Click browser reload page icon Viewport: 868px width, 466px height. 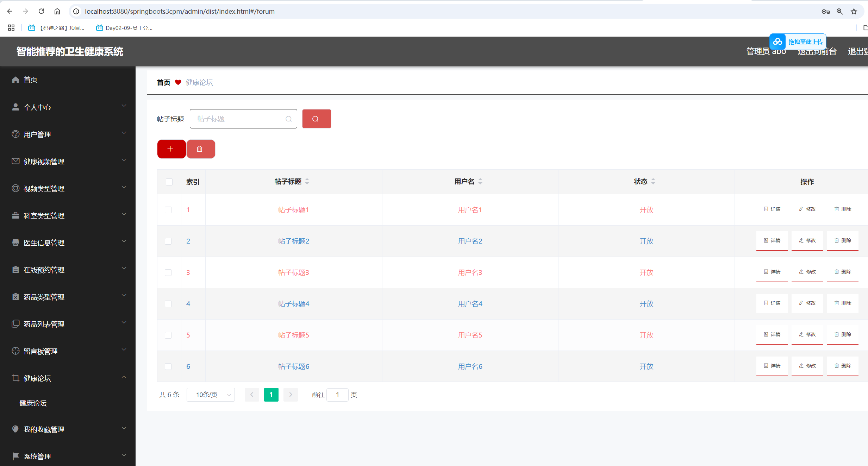(41, 11)
